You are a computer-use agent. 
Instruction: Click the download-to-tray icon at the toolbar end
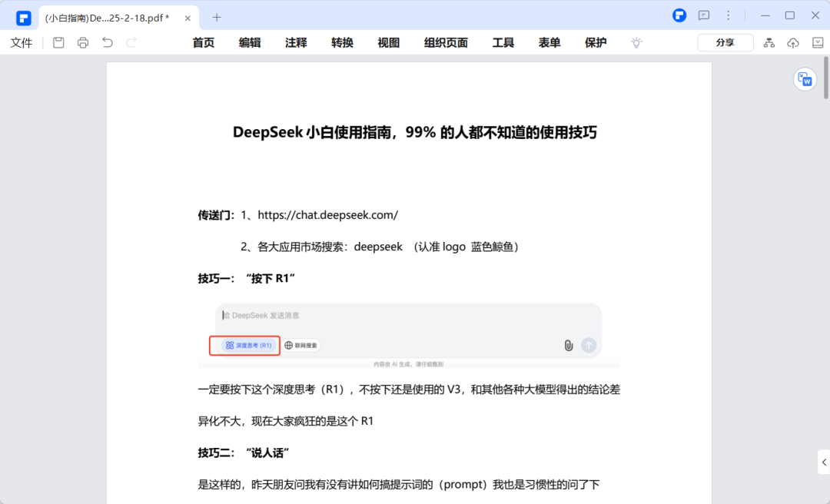[x=818, y=43]
